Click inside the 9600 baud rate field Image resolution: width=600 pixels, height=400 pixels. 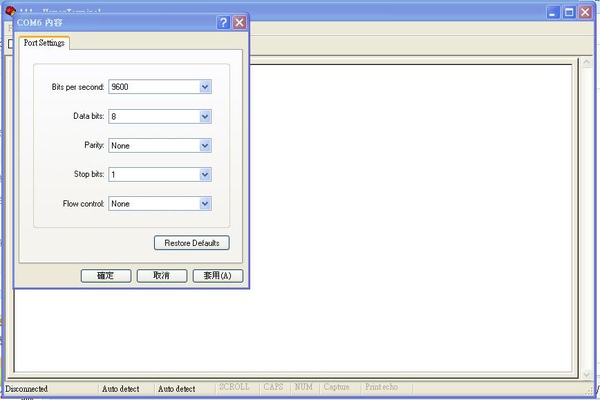pyautogui.click(x=154, y=87)
